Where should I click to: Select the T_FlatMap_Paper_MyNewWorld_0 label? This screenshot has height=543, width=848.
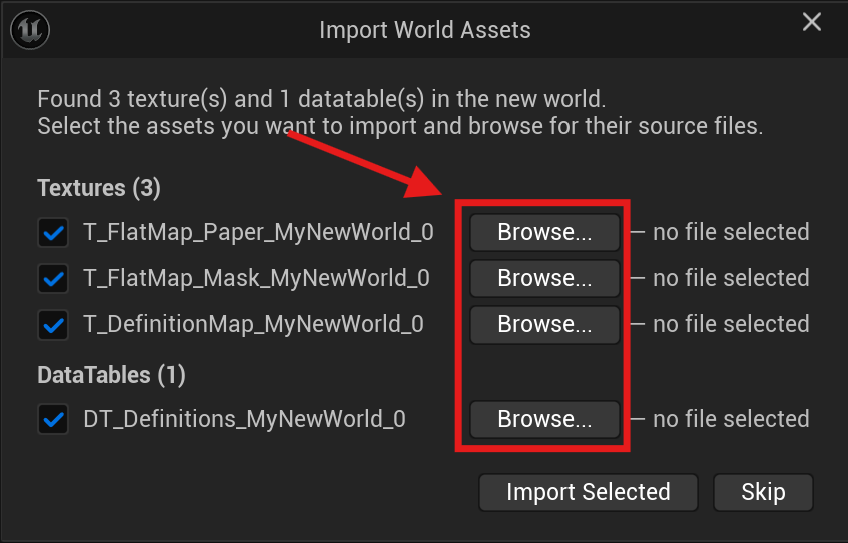point(259,233)
